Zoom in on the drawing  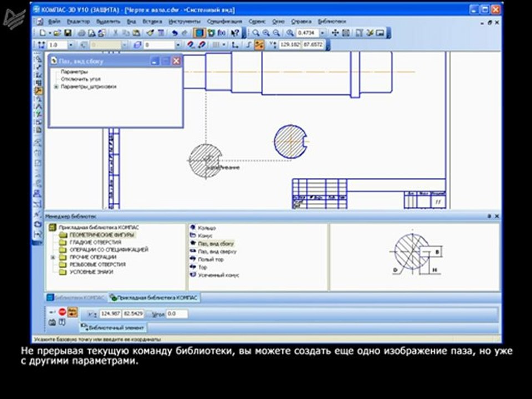point(266,33)
